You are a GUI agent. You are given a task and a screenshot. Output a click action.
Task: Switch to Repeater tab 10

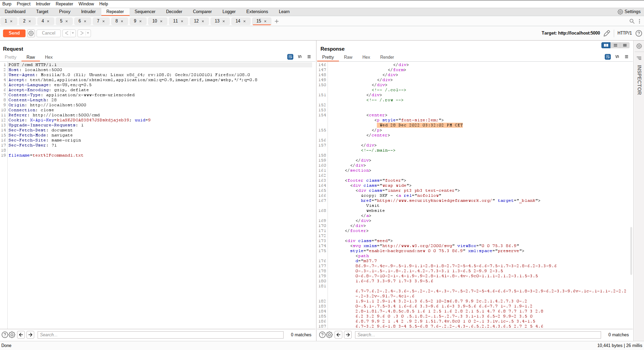coord(155,21)
